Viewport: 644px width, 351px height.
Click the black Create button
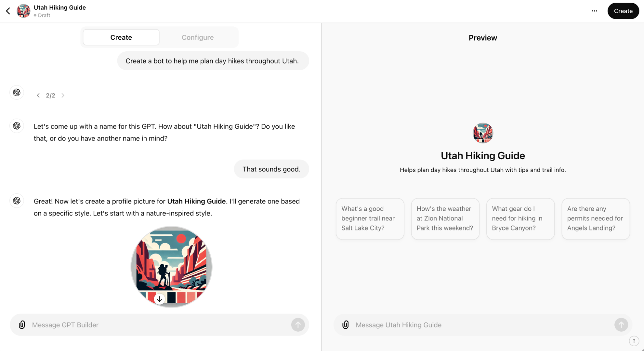click(x=623, y=11)
